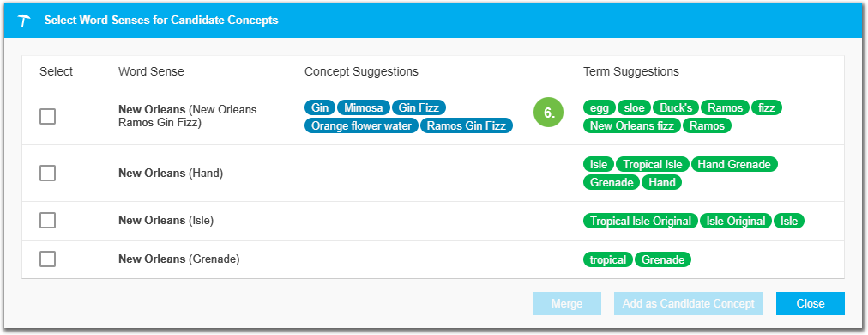Click the green step 6 circle marker

pyautogui.click(x=548, y=113)
